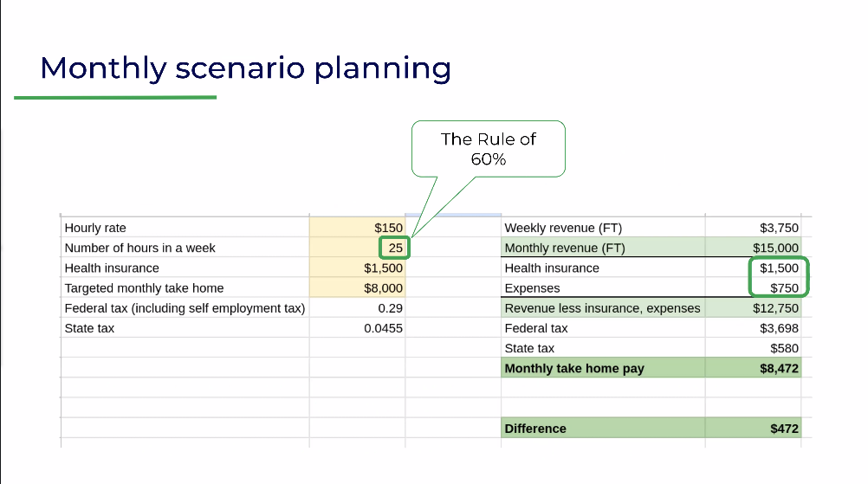Screen dimensions: 868x484
Task: Click right table 'Federal tax' label
Action: coord(536,328)
